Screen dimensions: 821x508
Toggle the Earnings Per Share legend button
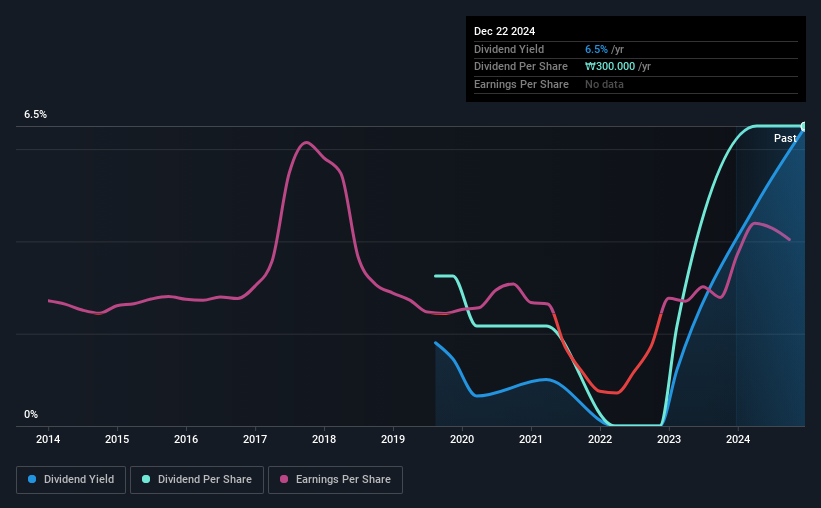(335, 479)
